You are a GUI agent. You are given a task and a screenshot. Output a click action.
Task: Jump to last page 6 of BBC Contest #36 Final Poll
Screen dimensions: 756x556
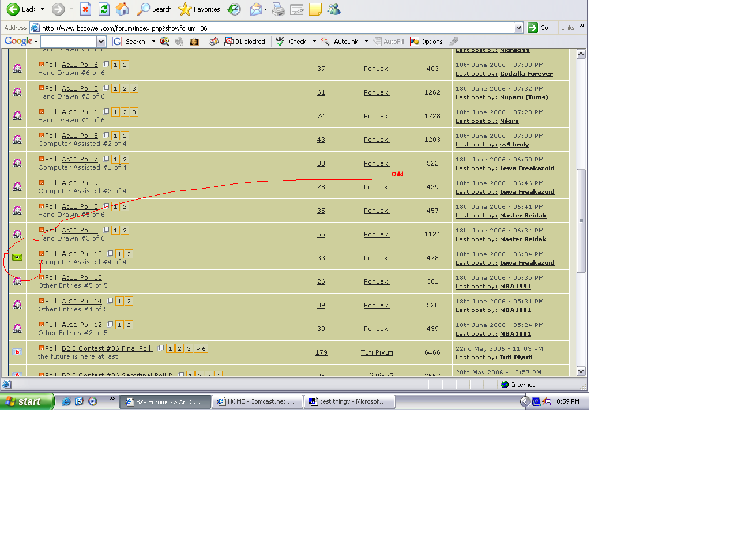point(201,348)
